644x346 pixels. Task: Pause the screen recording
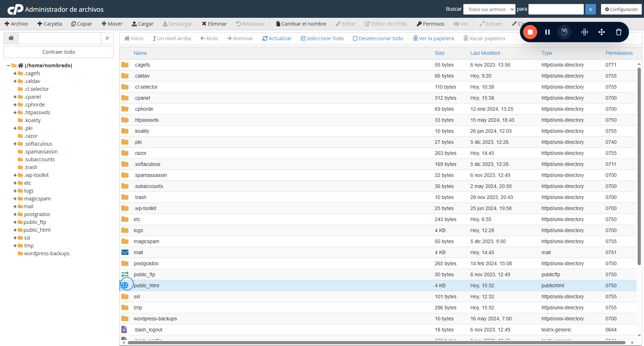(x=547, y=32)
